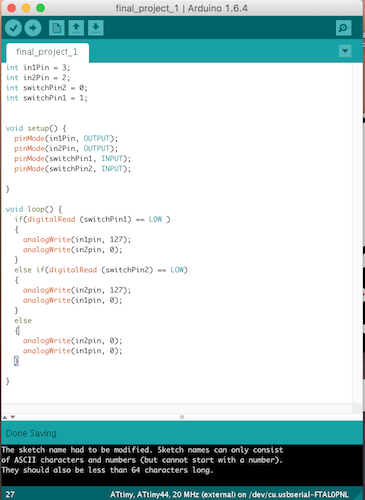This screenshot has width=365, height=500.
Task: Click the 'Done Saving.' status message
Action: pyautogui.click(x=32, y=433)
